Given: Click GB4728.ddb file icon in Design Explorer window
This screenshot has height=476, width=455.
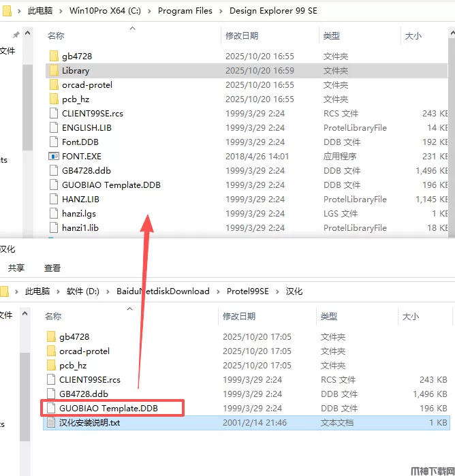Looking at the screenshot, I should tap(54, 170).
